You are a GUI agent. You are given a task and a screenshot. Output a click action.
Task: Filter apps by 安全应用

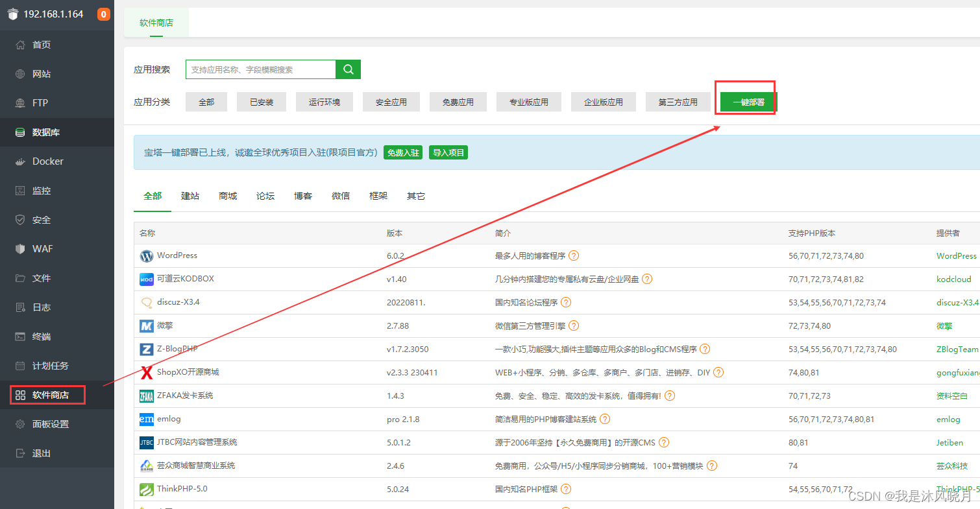[391, 102]
